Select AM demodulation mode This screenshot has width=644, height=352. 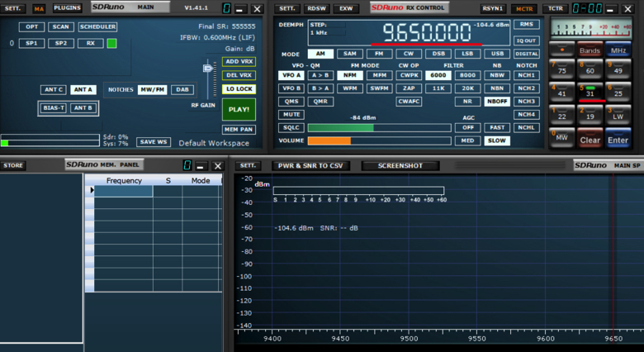click(320, 54)
